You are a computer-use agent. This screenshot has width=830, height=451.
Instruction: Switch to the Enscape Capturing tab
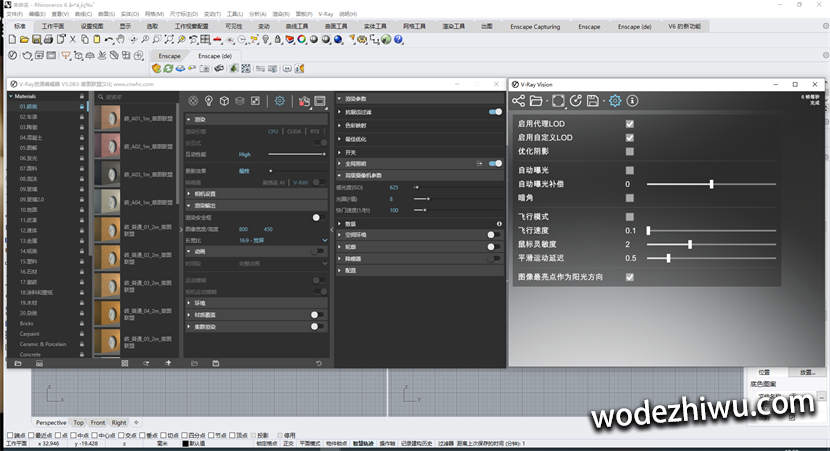click(x=532, y=26)
